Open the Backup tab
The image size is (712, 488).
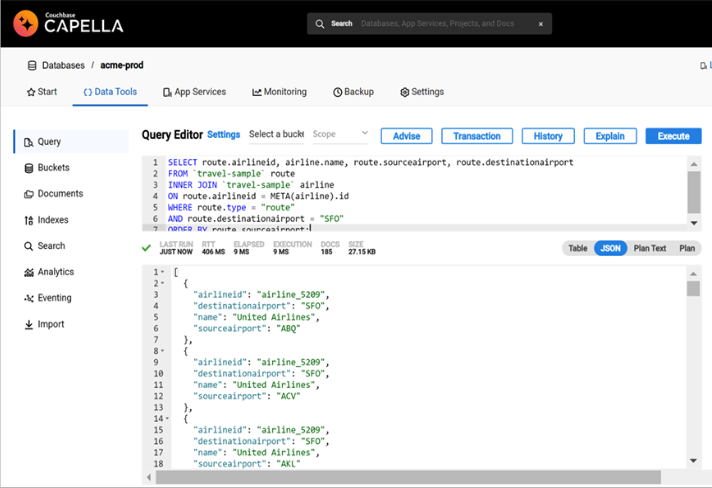[353, 92]
